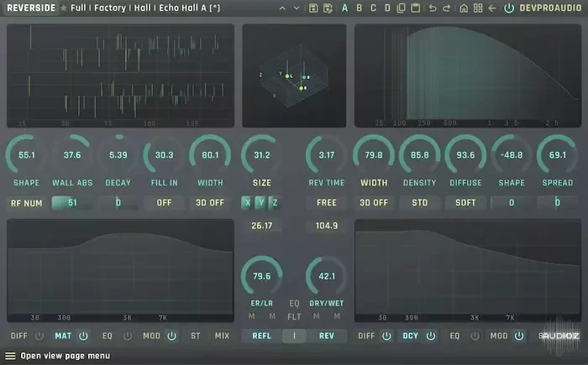Open the DCY tab in reverb section

point(410,336)
